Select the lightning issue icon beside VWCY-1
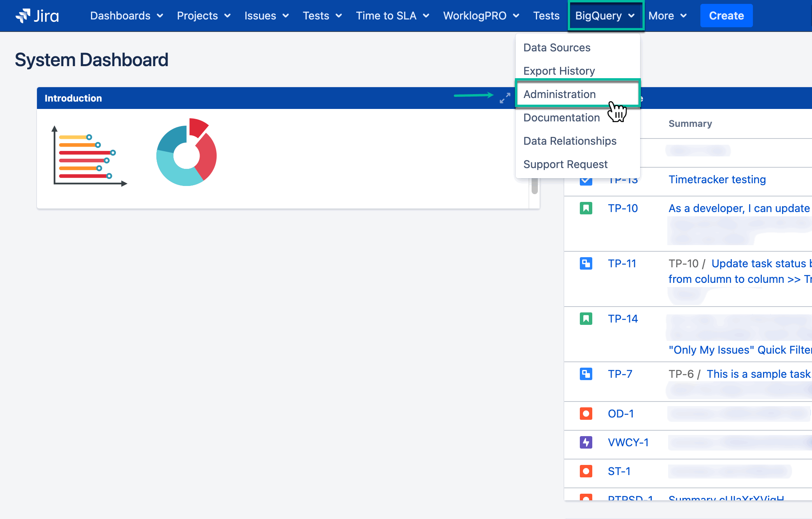The image size is (812, 519). coord(586,442)
